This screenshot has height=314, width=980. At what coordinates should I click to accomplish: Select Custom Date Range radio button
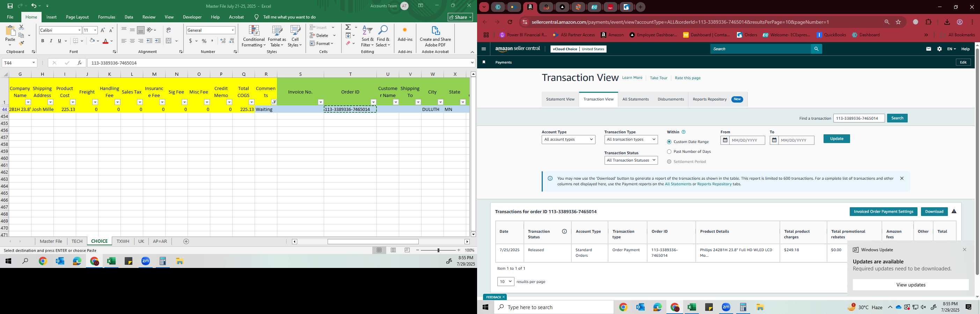(669, 142)
